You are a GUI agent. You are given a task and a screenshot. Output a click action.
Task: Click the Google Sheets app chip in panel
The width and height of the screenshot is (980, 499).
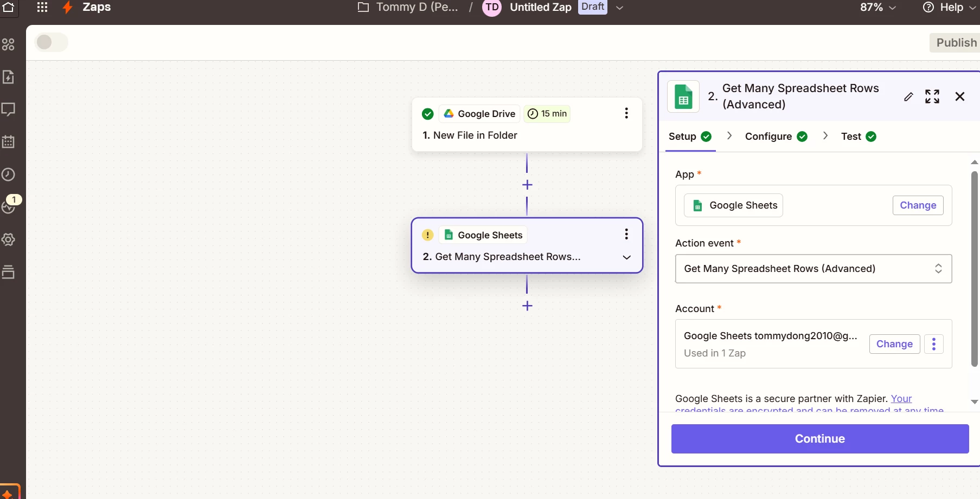tap(733, 205)
